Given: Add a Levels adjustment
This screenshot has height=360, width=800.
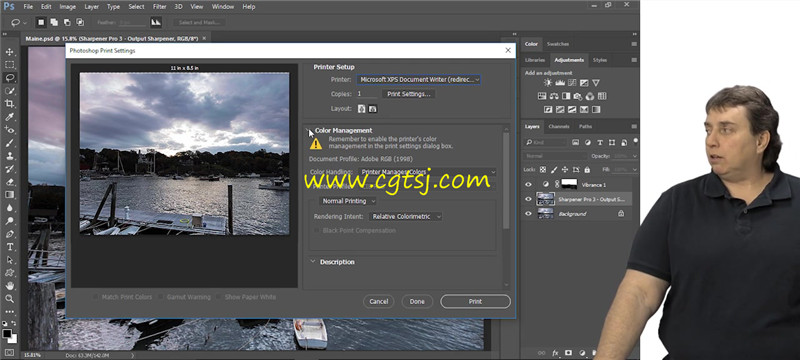Looking at the screenshot, I should (560, 83).
